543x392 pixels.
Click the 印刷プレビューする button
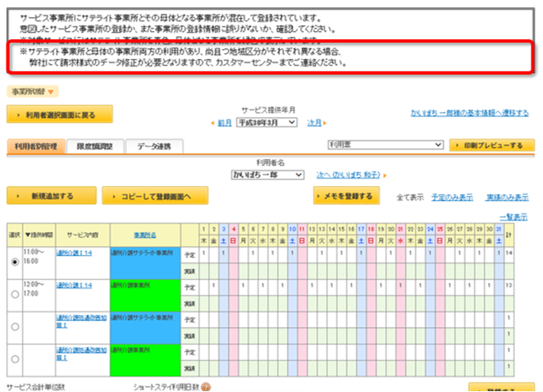[492, 145]
